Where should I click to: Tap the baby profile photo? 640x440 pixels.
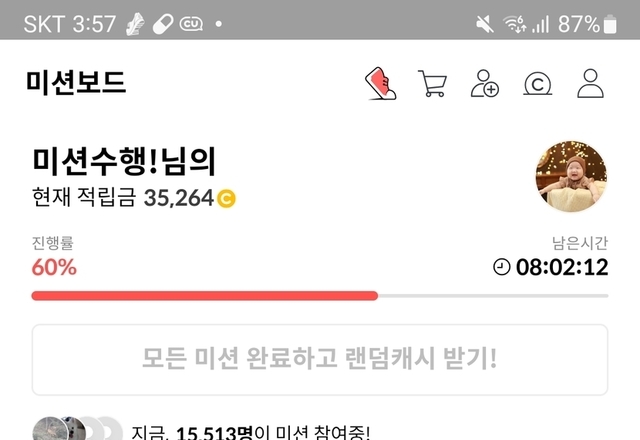tap(571, 177)
